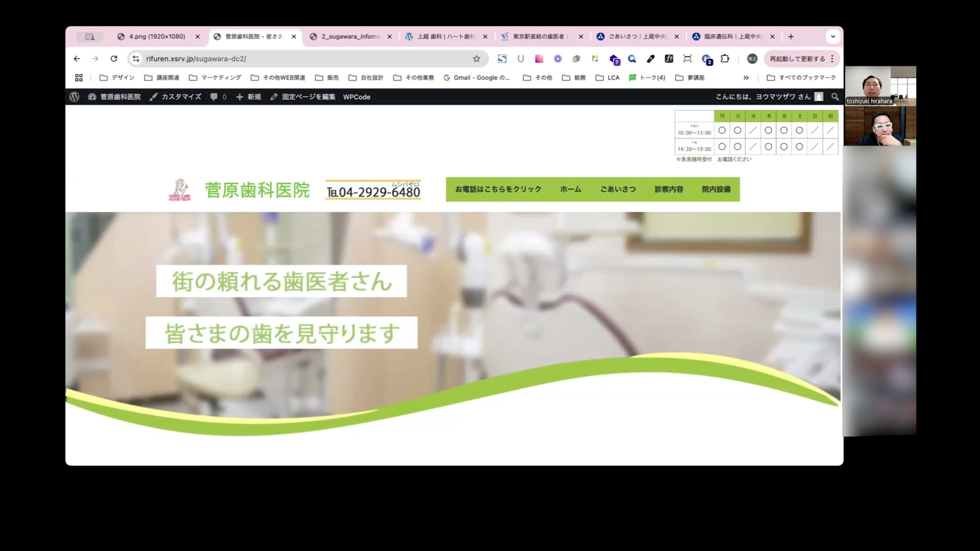Click the script f extension icon
Image resolution: width=980 pixels, height=551 pixels.
[669, 59]
